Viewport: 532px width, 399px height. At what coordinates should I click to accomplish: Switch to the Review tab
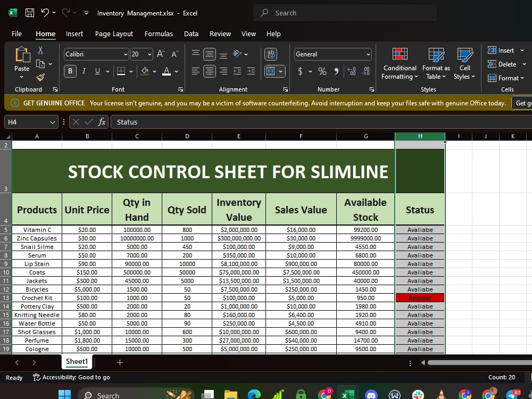tap(220, 34)
